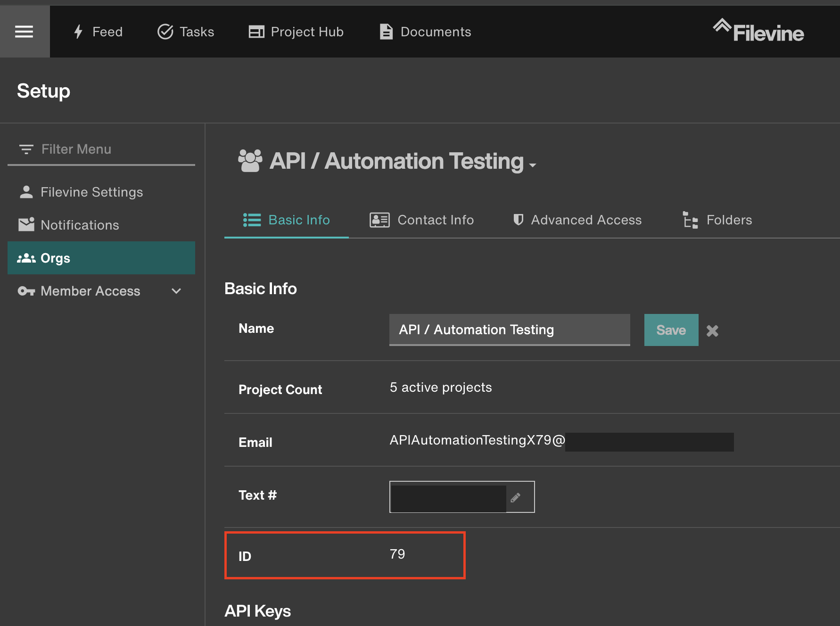Screen dimensions: 840x626
Task: Cancel name edit with the X icon
Action: pyautogui.click(x=712, y=330)
